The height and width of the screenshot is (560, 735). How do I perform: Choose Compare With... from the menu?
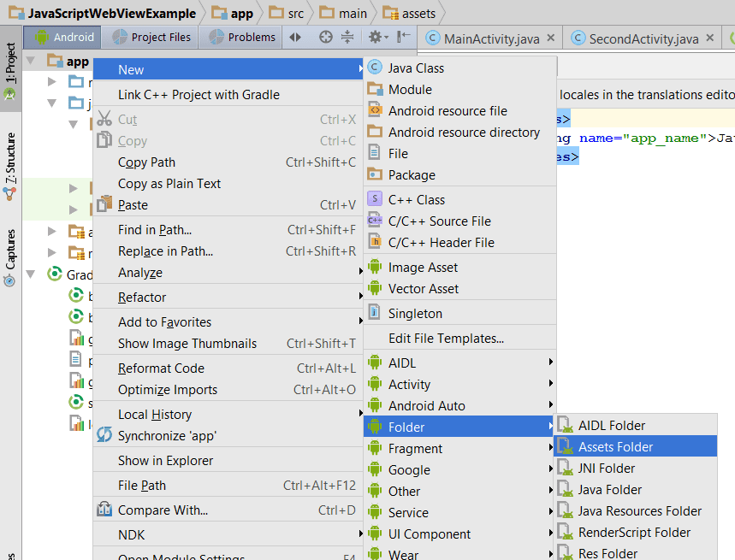pos(228,510)
